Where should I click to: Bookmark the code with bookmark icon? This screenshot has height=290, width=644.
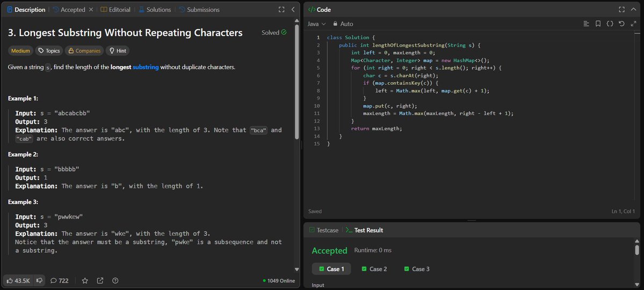point(598,24)
